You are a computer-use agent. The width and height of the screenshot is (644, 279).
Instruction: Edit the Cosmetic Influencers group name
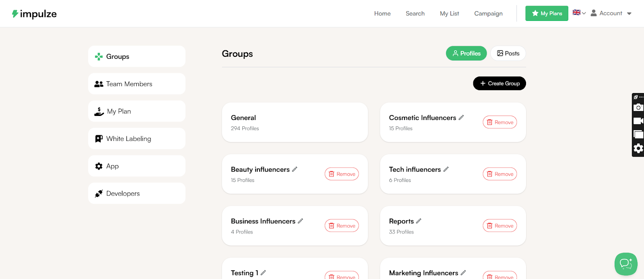(x=461, y=118)
